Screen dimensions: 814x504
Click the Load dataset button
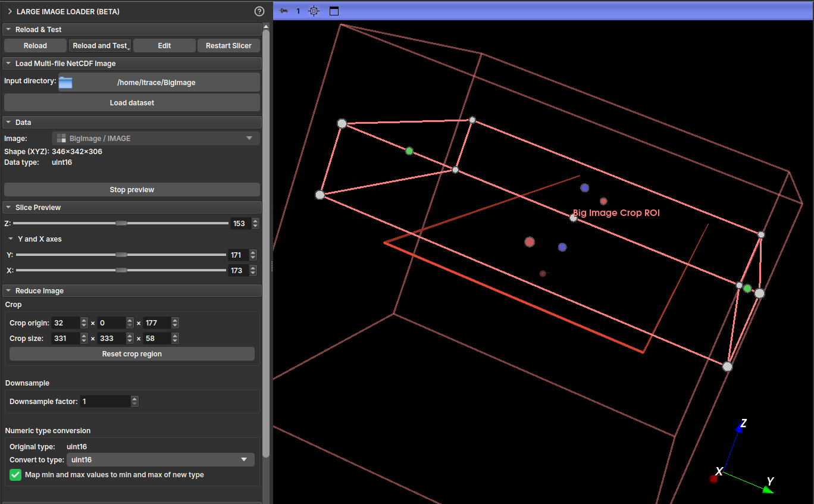pyautogui.click(x=132, y=103)
